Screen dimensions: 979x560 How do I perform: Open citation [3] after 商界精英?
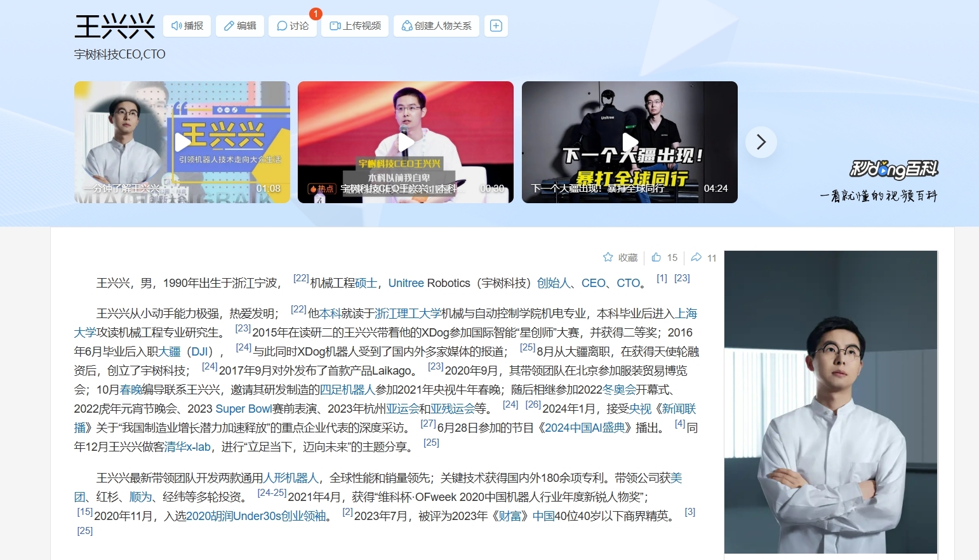coord(690,512)
